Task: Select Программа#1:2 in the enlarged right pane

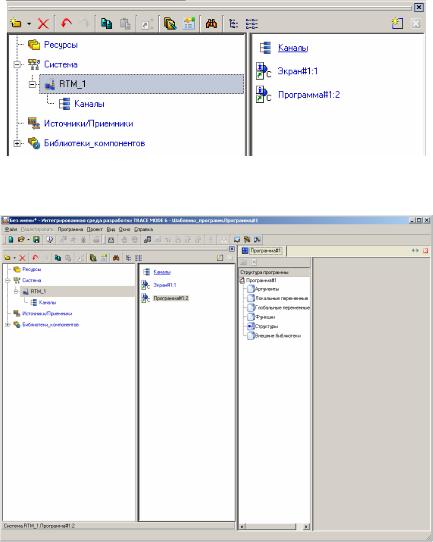Action: (309, 95)
